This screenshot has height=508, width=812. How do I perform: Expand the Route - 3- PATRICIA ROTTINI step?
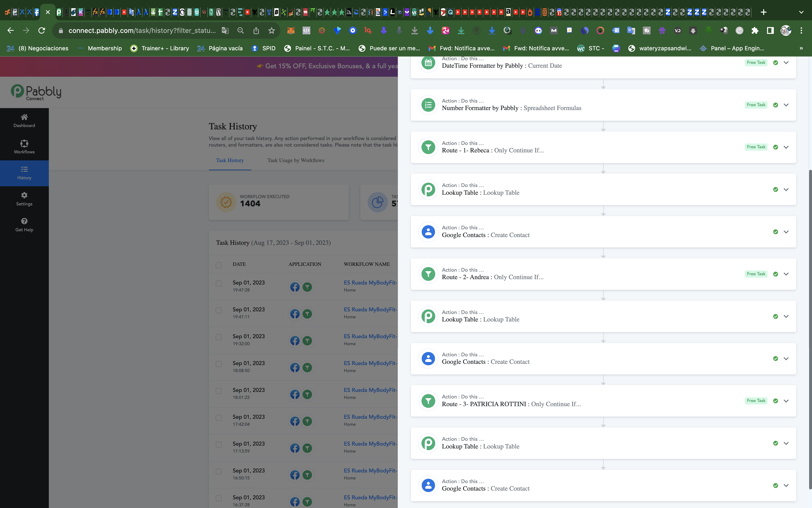click(x=786, y=401)
